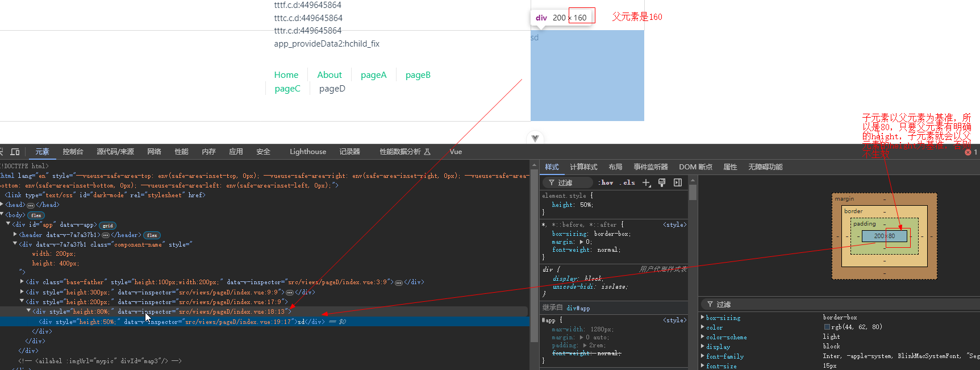
Task: Expand the color-scheme computed property
Action: (703, 337)
